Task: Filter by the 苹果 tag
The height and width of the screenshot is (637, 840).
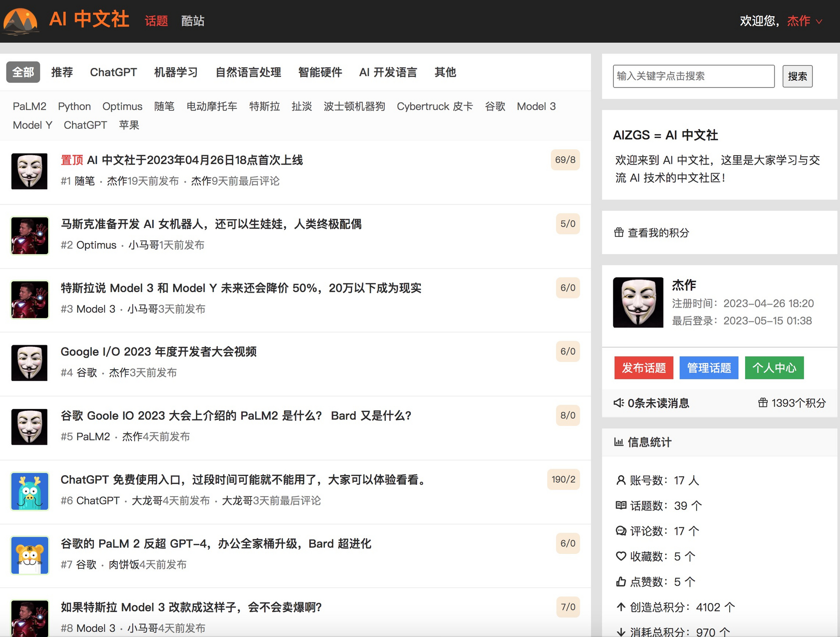Action: (129, 125)
